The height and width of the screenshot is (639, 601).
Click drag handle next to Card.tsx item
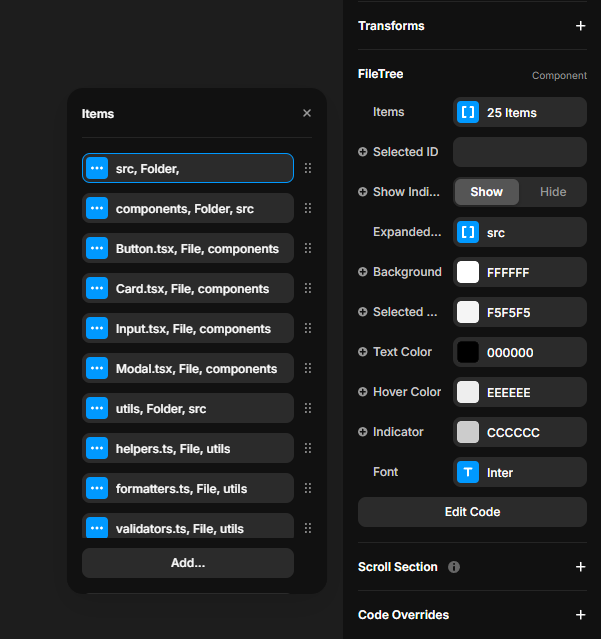click(x=308, y=289)
